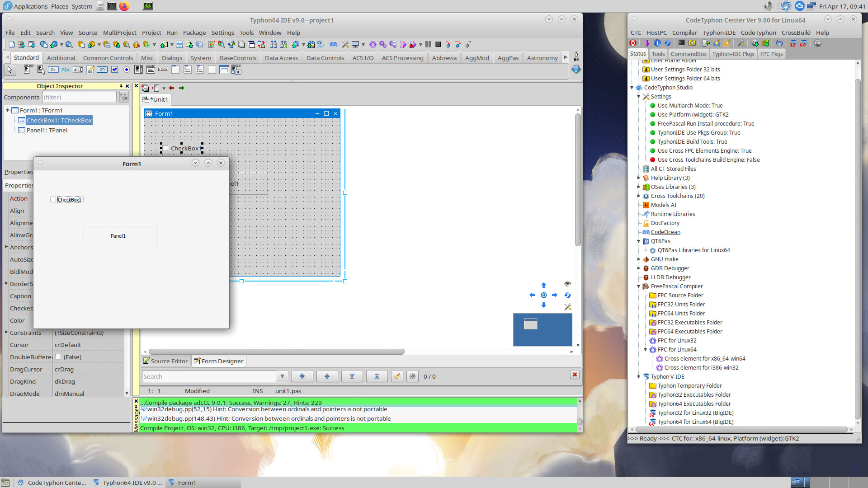Click the Stop program toolbar icon
The image size is (868, 488).
coord(438,44)
